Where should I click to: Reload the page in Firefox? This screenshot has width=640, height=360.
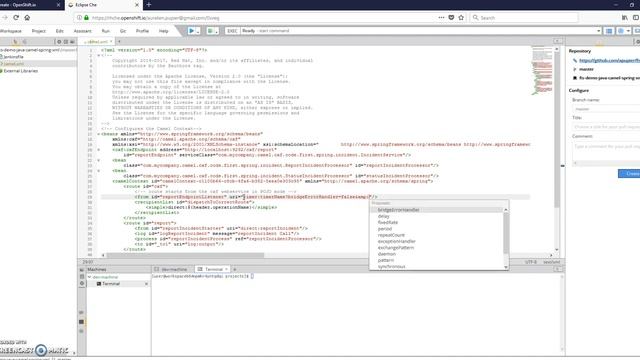point(16,18)
